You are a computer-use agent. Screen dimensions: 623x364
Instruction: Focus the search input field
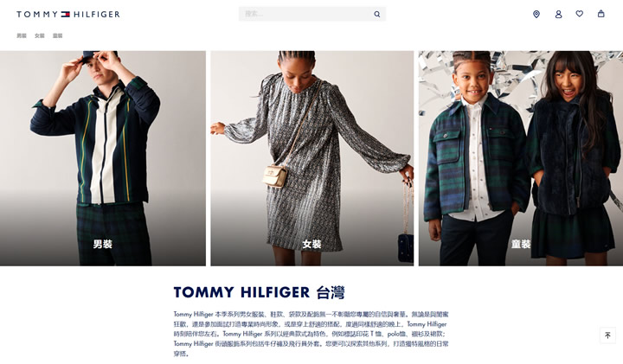coord(306,14)
